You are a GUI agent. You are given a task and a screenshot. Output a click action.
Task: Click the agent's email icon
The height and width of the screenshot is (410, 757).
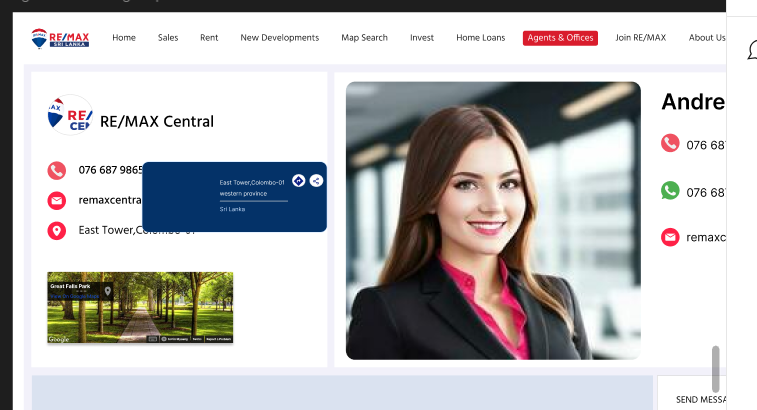[x=670, y=237]
